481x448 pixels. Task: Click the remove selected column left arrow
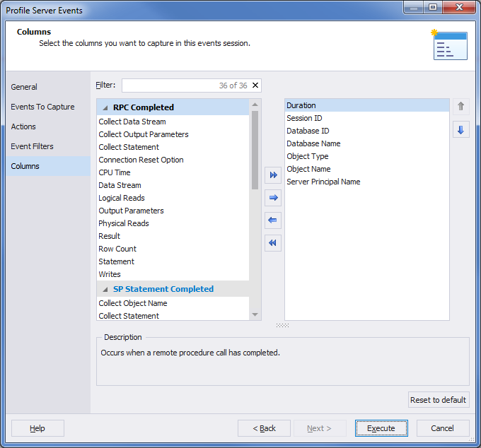coord(273,220)
